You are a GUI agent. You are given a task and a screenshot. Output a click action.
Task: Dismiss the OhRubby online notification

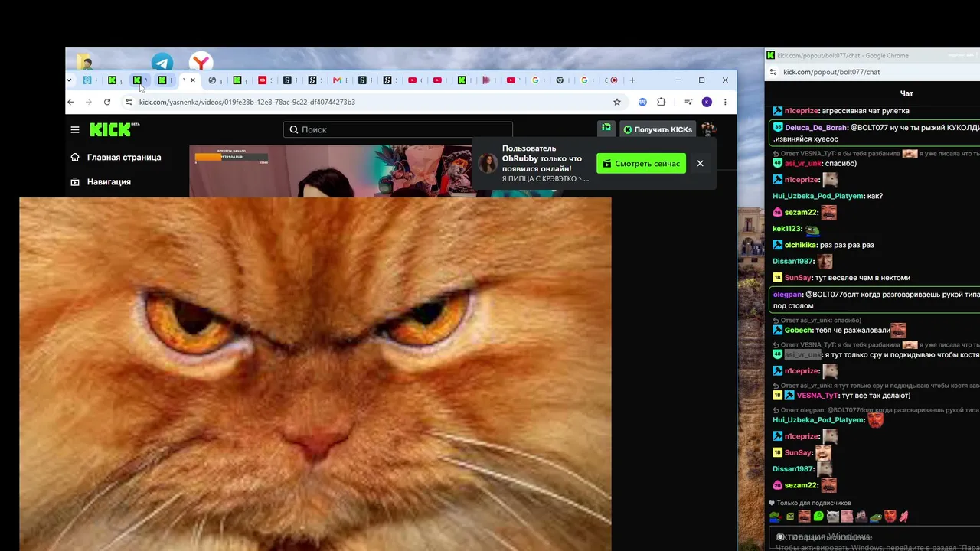700,163
